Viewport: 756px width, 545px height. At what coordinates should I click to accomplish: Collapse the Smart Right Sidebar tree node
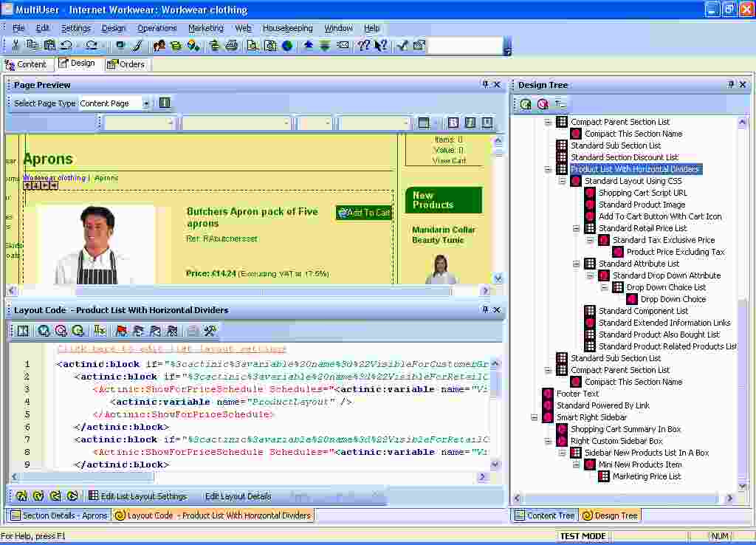coord(535,417)
